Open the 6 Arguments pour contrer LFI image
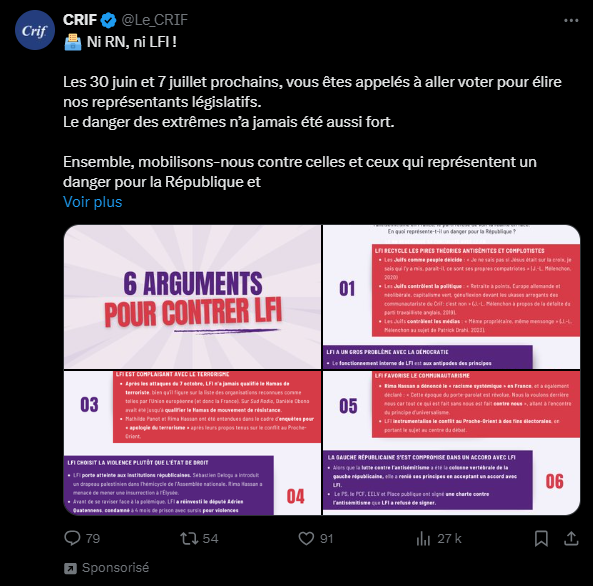593x586 pixels. click(x=192, y=297)
